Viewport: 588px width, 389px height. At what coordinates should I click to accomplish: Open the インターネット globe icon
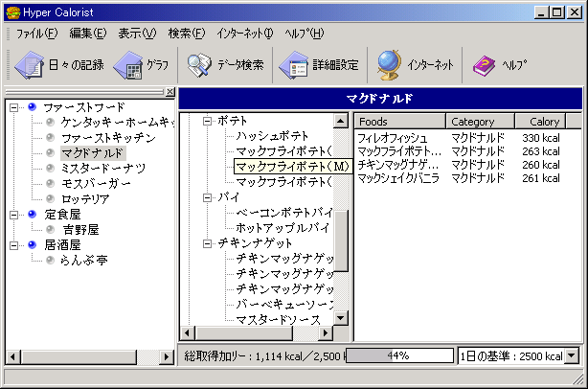pyautogui.click(x=389, y=65)
